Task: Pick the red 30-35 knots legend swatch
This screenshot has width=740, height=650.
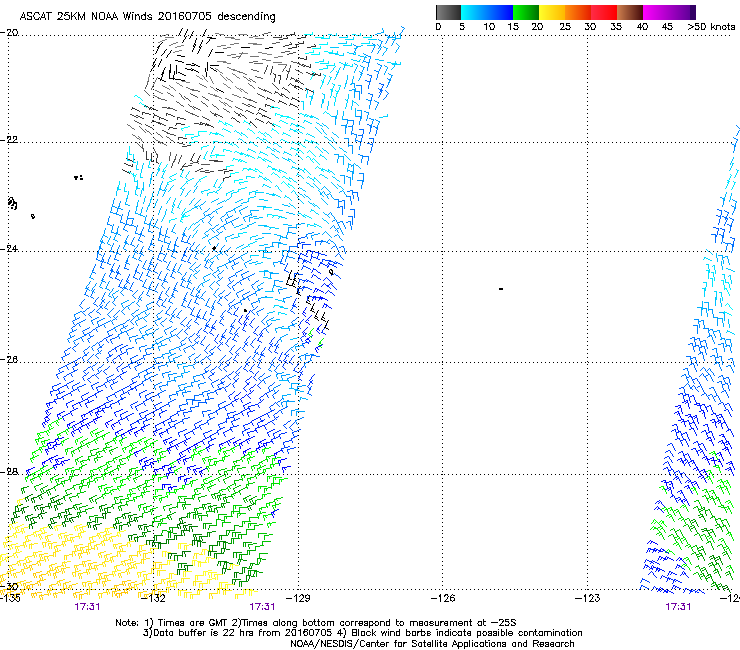Action: [x=604, y=12]
